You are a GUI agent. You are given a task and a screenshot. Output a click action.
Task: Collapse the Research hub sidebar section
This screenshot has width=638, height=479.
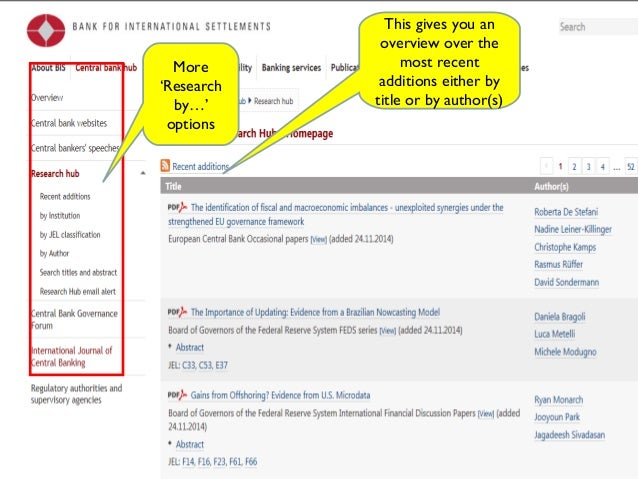(143, 173)
